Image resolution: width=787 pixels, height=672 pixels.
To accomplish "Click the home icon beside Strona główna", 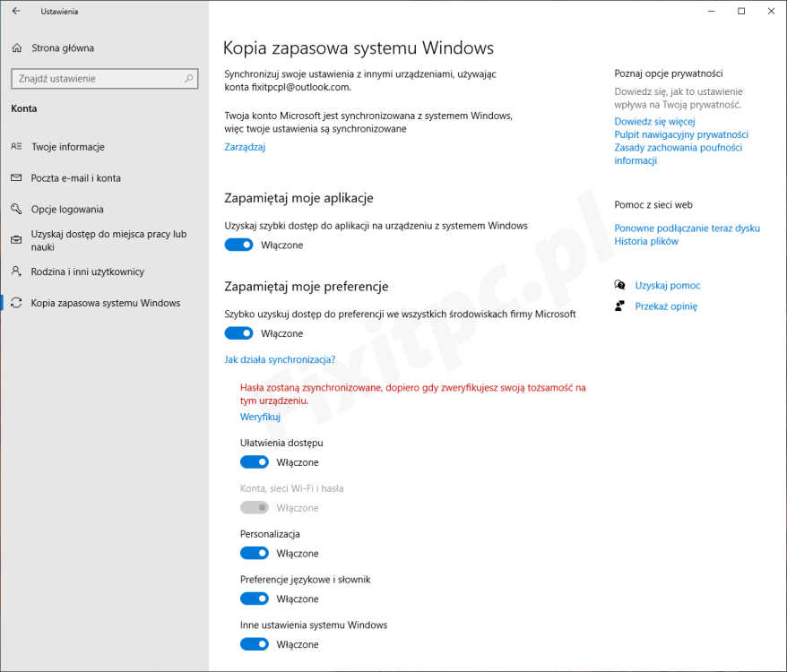I will (16, 48).
